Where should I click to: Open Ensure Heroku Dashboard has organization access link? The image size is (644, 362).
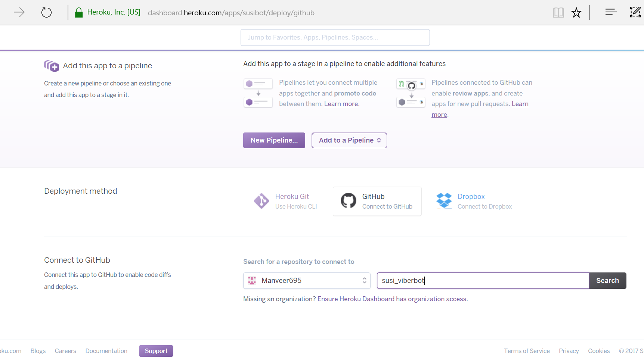click(392, 299)
